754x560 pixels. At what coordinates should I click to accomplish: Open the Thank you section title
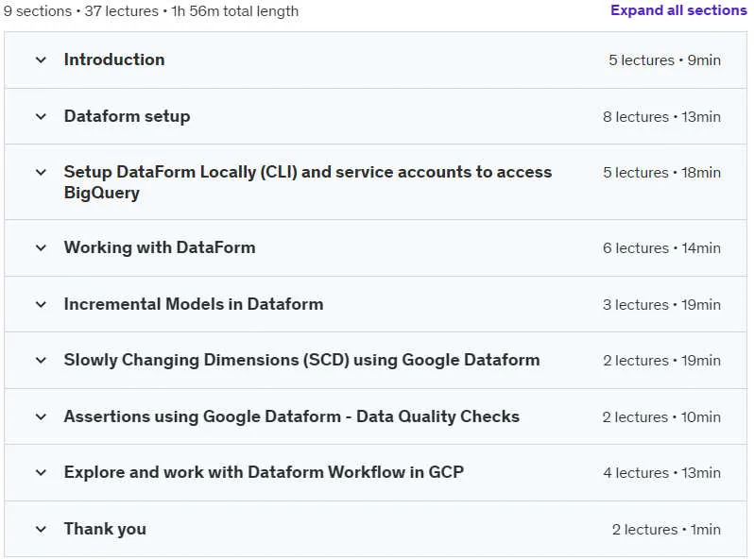click(x=105, y=529)
